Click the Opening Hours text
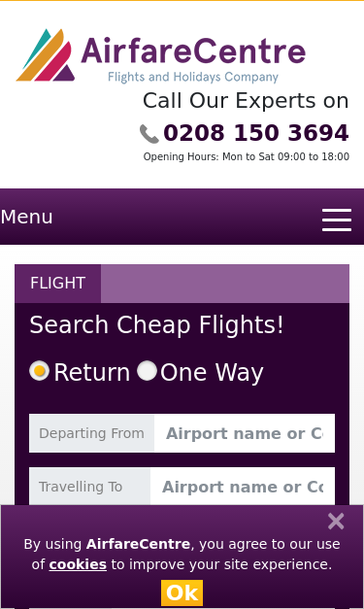This screenshot has width=364, height=609. pyautogui.click(x=246, y=157)
